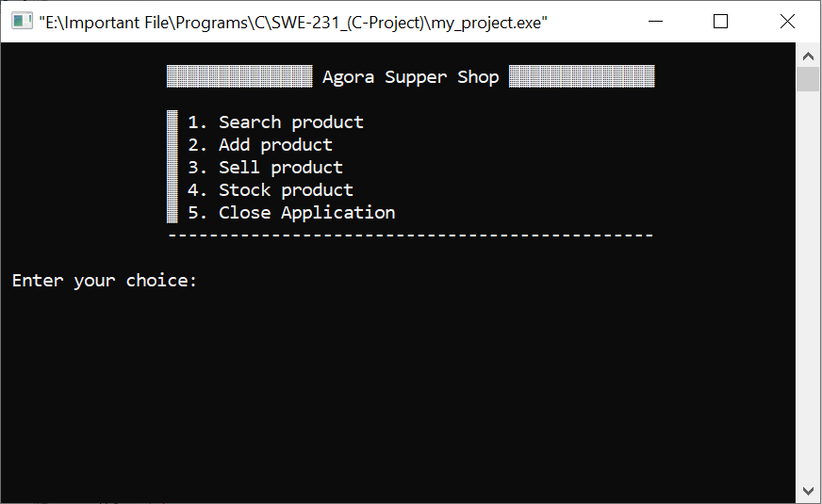The width and height of the screenshot is (822, 504).
Task: Maximize the console window
Action: tap(721, 22)
